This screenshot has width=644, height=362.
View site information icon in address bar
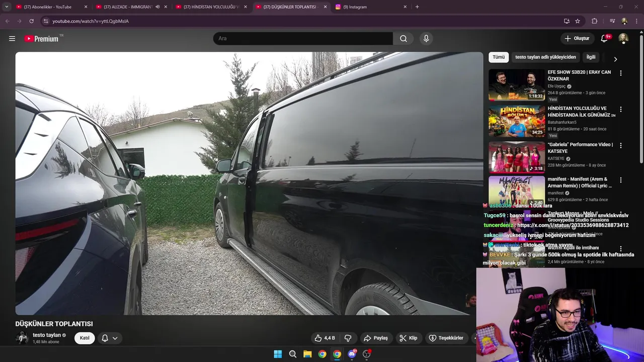tap(45, 21)
